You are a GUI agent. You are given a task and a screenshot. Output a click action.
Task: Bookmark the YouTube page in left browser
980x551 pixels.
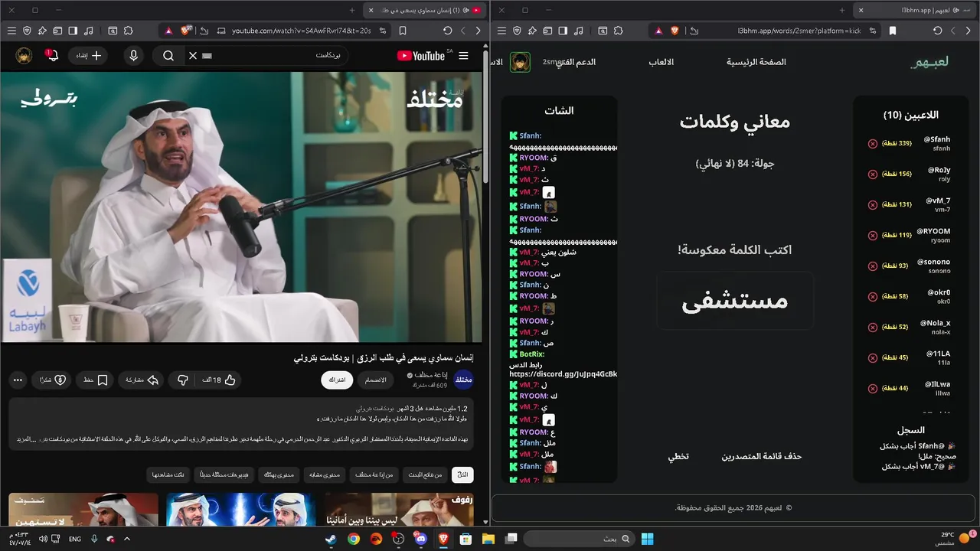(403, 31)
